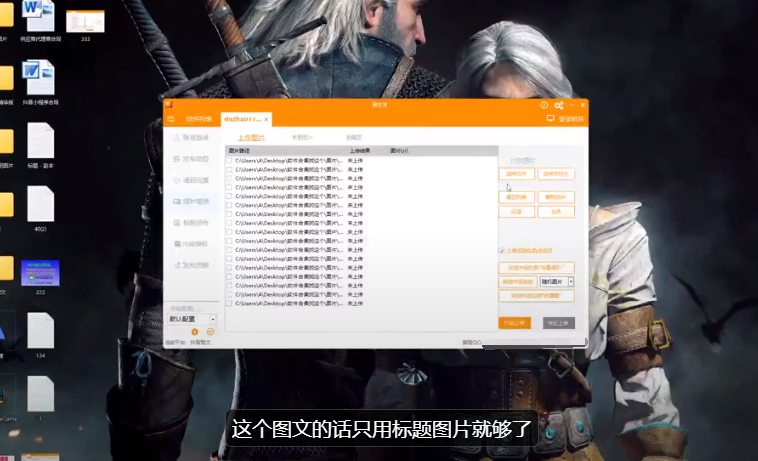This screenshot has height=461, width=758.
Task: Select desktop image named 222
Action: [x=41, y=277]
